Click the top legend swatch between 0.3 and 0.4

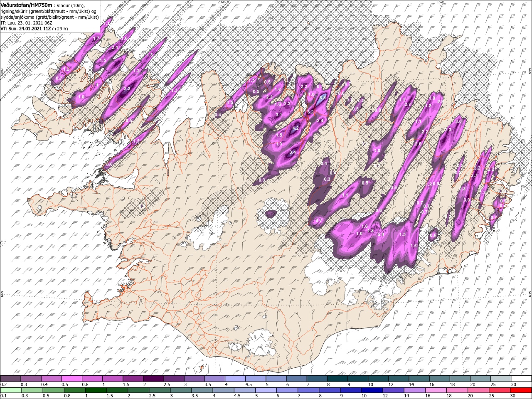(x=31, y=379)
